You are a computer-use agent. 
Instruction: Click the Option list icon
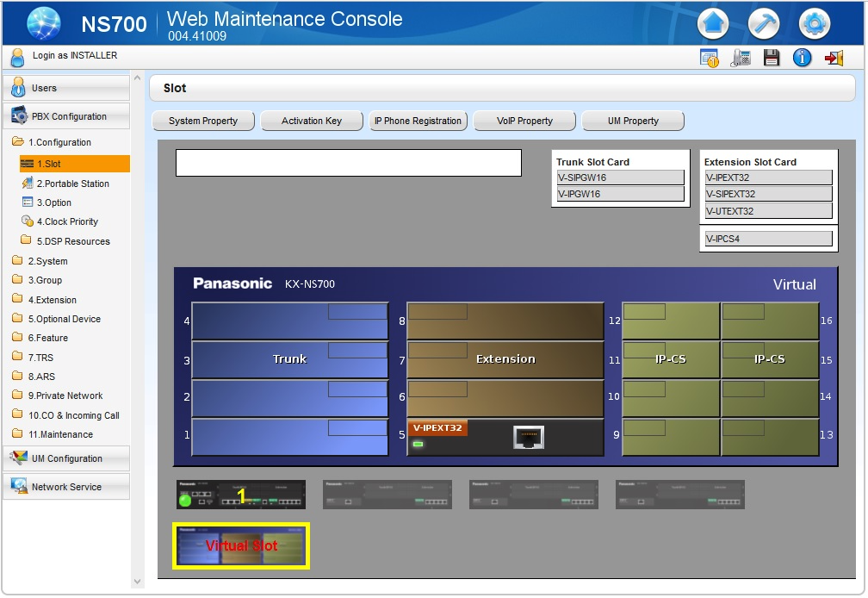pyautogui.click(x=28, y=202)
